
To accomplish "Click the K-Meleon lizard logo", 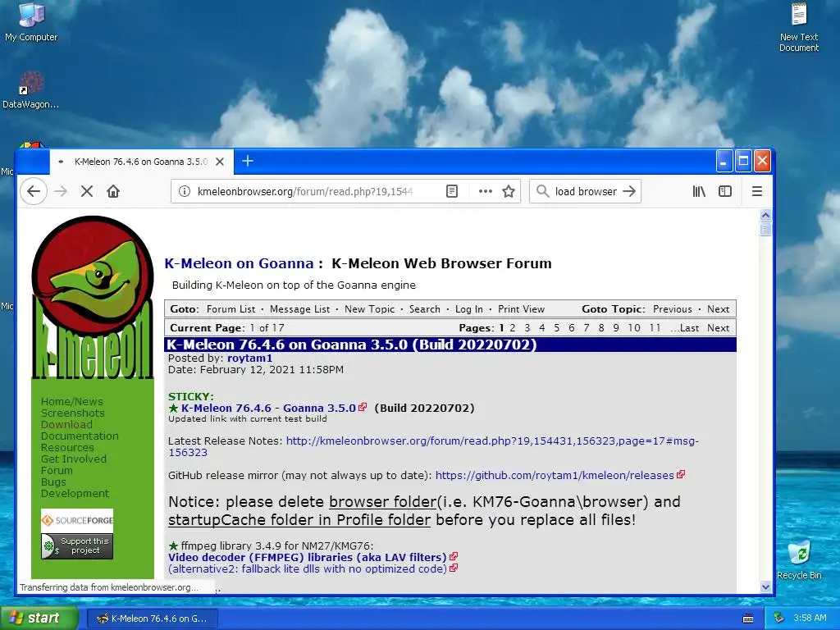I will pos(93,297).
